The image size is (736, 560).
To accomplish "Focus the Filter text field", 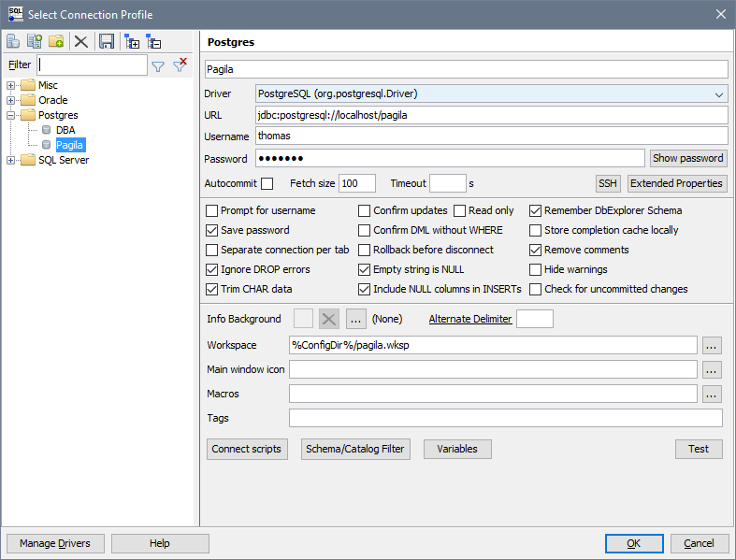I will point(93,65).
